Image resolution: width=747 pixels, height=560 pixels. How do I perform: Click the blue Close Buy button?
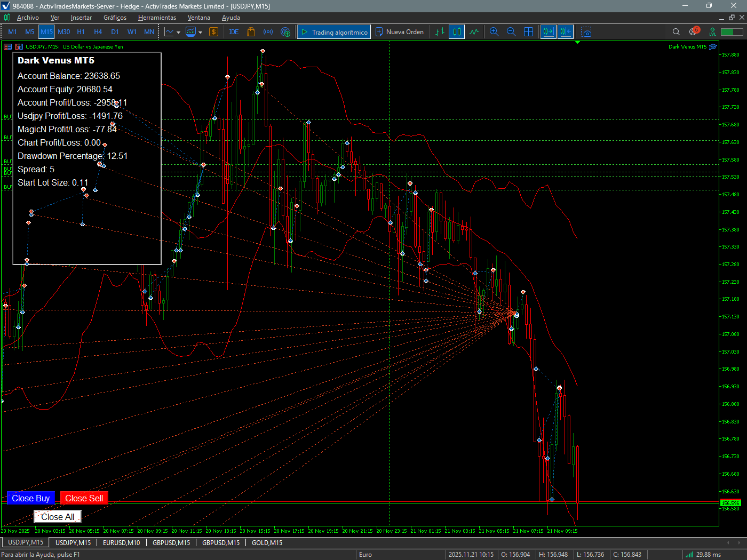31,498
